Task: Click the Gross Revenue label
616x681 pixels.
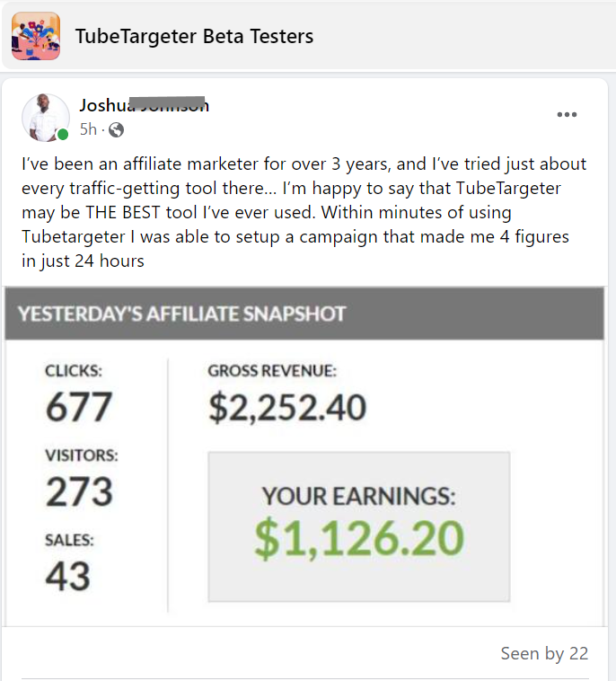Action: click(x=272, y=371)
